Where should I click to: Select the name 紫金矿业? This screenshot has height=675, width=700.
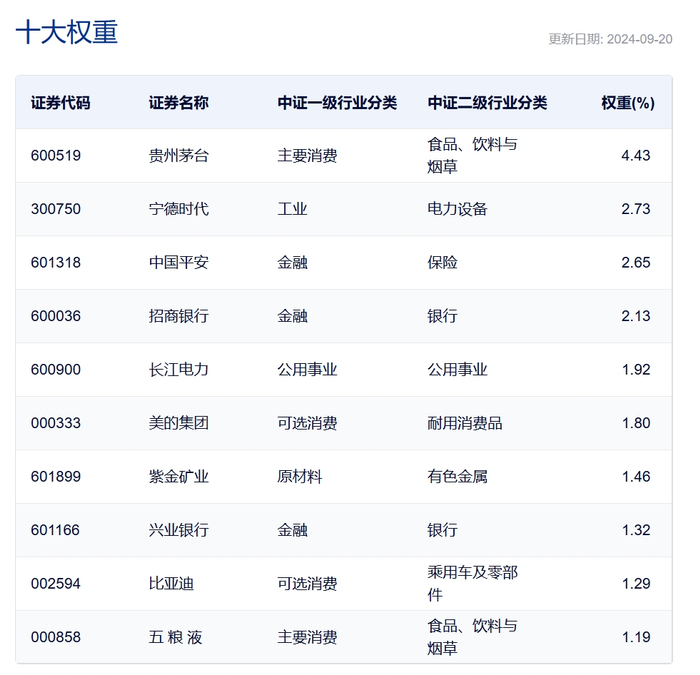179,476
